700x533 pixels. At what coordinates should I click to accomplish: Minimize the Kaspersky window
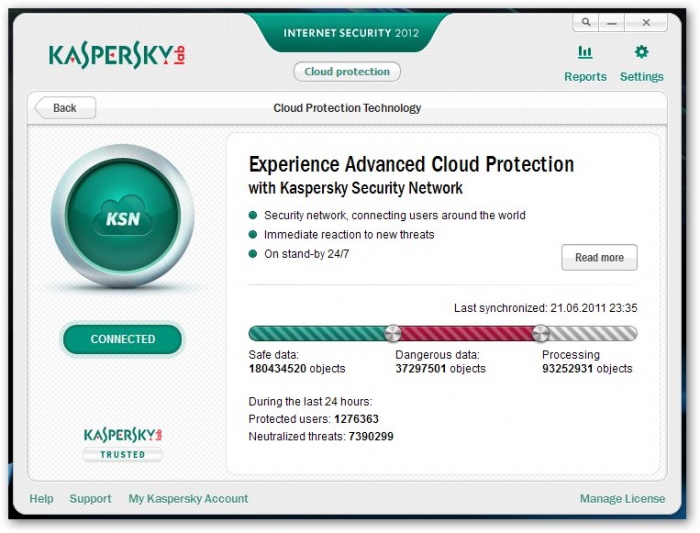[613, 22]
